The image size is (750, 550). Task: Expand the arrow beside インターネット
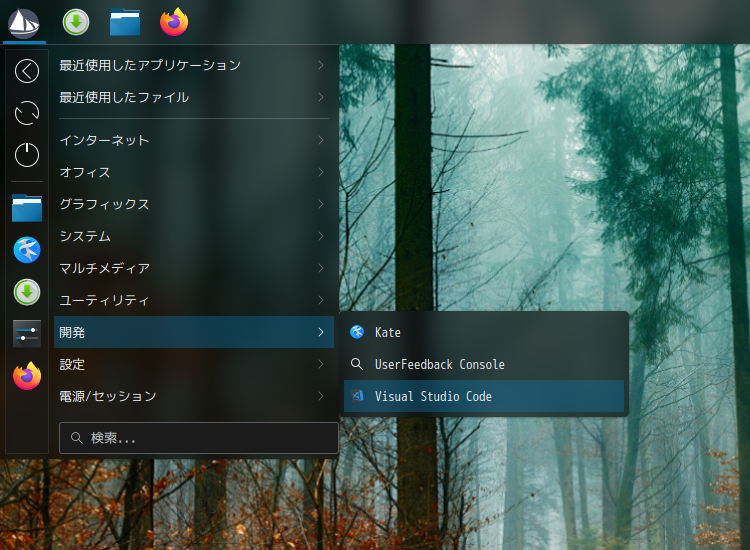point(321,140)
